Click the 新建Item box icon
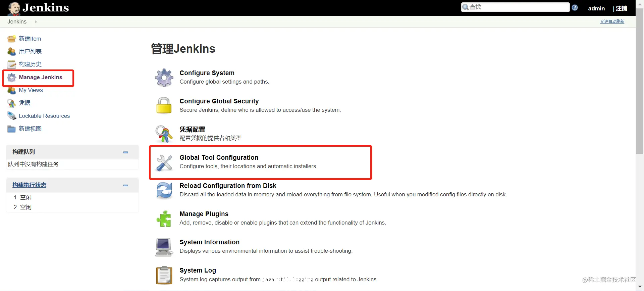644x291 pixels. point(11,39)
